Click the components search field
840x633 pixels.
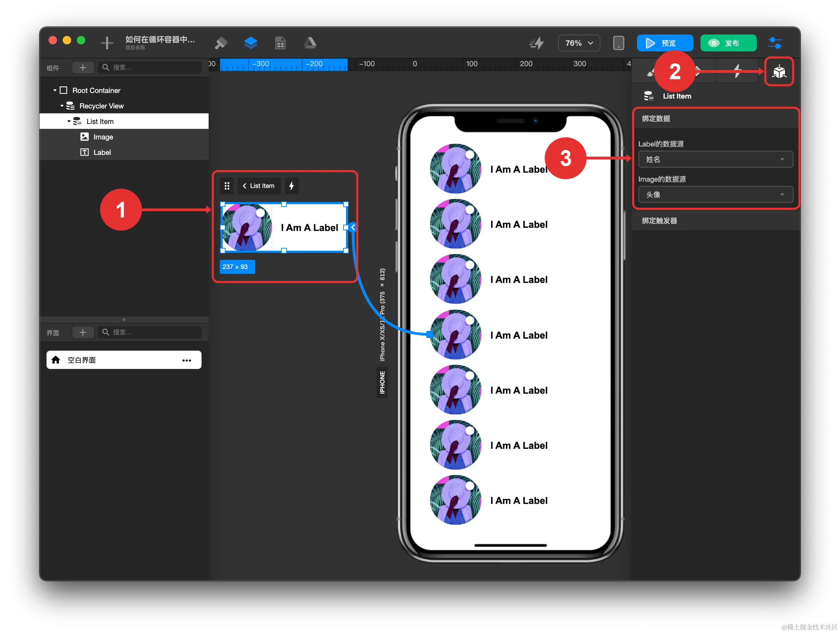(150, 68)
